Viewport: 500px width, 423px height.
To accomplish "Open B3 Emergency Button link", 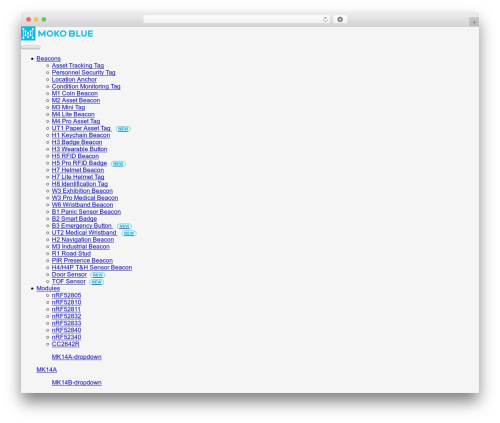I will 82,226.
